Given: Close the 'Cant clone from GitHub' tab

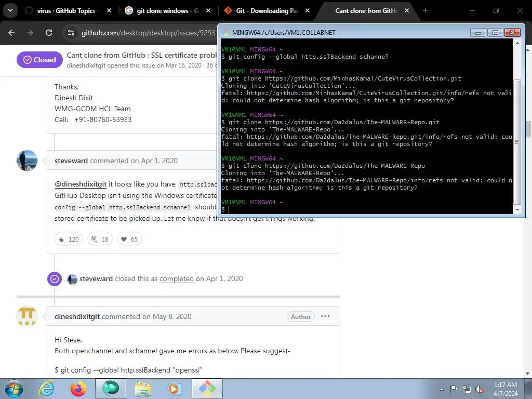Looking at the screenshot, I should [407, 11].
